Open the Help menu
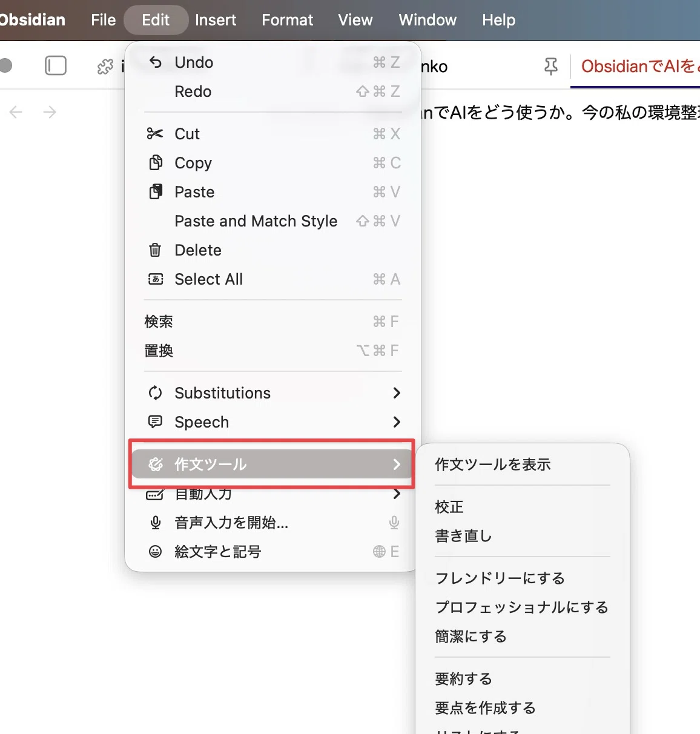The height and width of the screenshot is (734, 700). coord(499,20)
